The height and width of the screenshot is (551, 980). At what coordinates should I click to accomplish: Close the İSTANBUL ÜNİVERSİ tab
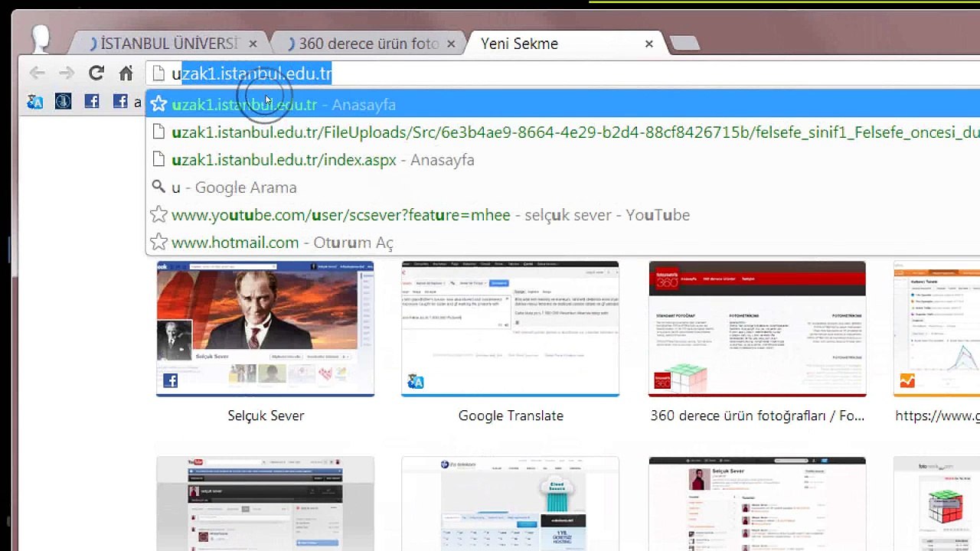(x=253, y=44)
